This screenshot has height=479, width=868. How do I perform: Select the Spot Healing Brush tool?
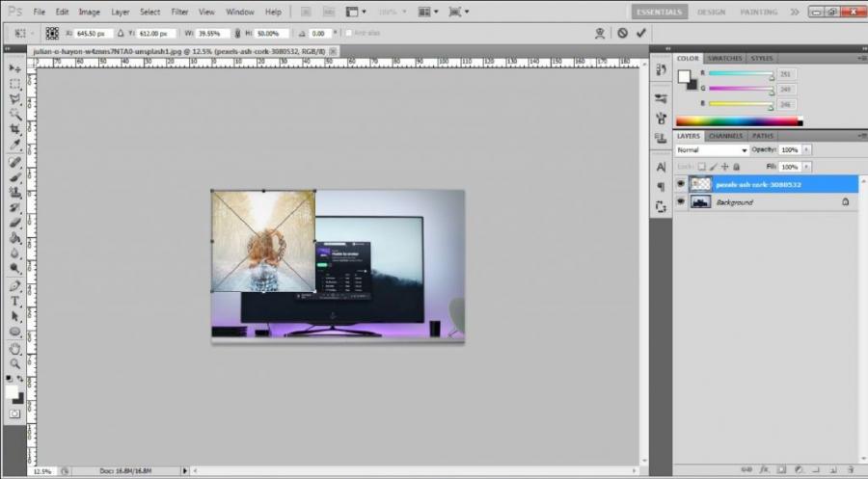pos(14,162)
